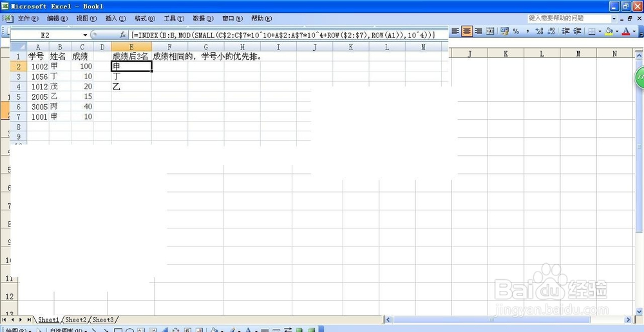The height and width of the screenshot is (332, 644).
Task: Open the 窗口 menu
Action: (x=232, y=19)
